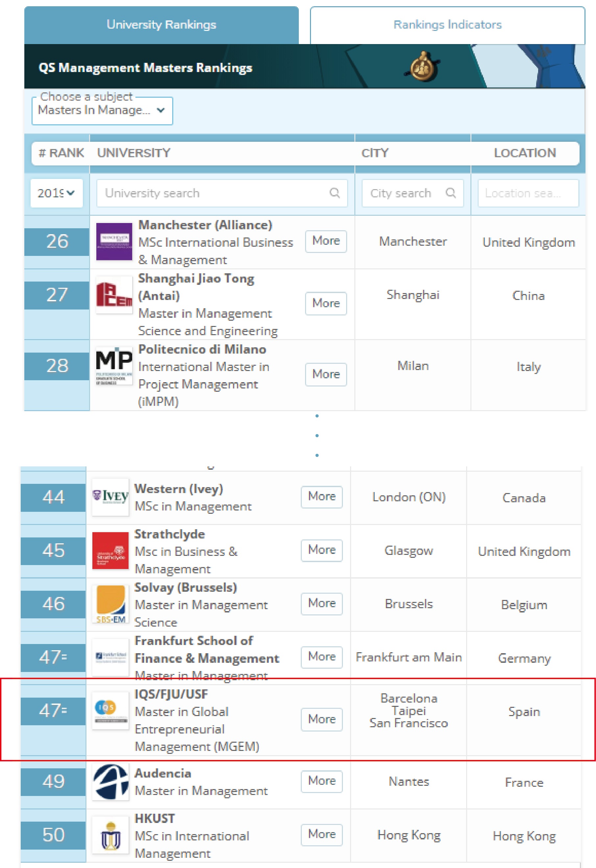Viewport: 596px width, 868px height.
Task: Open the Shanghai Jiao Tong (Antai) link
Action: click(197, 287)
